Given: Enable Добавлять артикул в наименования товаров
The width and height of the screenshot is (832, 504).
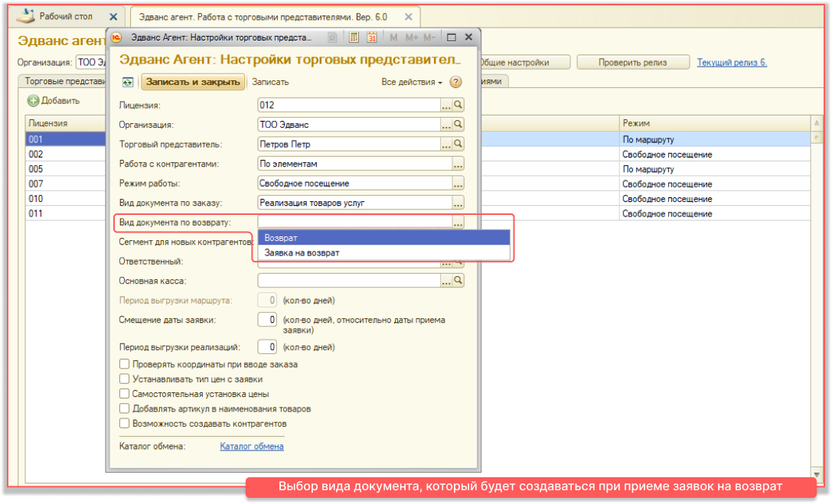Looking at the screenshot, I should coord(124,408).
